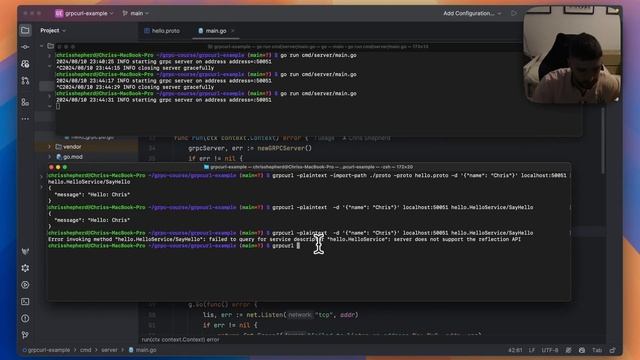The image size is (640, 360).
Task: Click server breadcrumb in status bar
Action: pos(109,350)
